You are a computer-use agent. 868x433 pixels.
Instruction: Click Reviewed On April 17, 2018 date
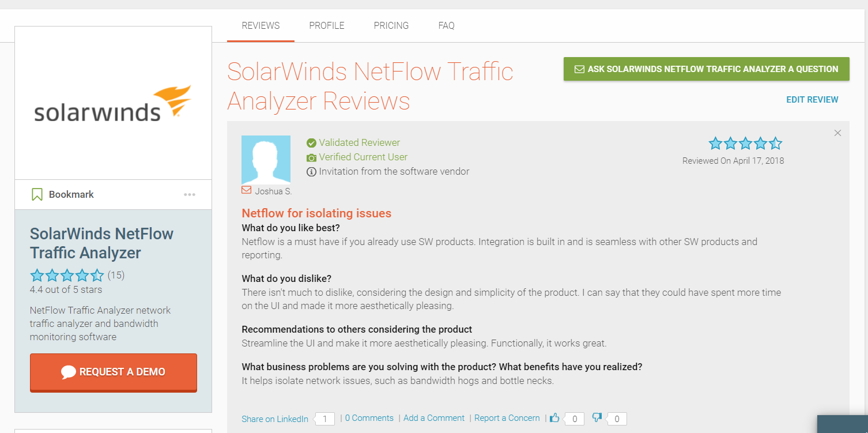click(x=733, y=161)
